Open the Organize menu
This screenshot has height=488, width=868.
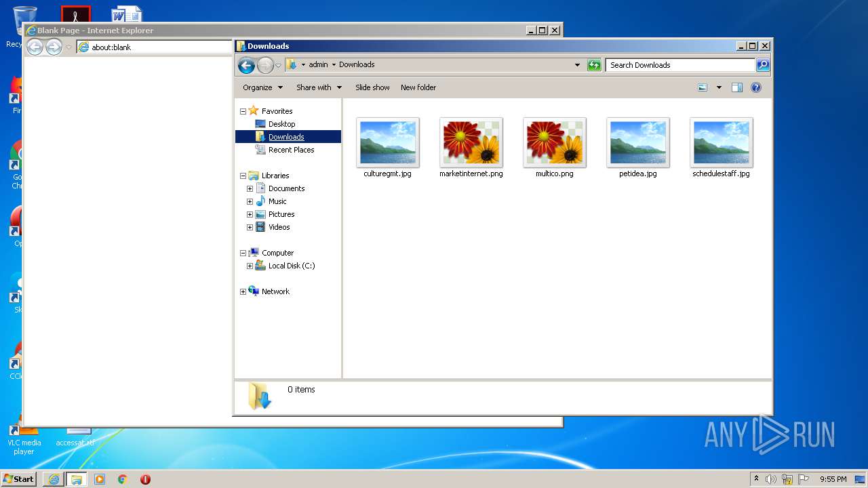[262, 87]
